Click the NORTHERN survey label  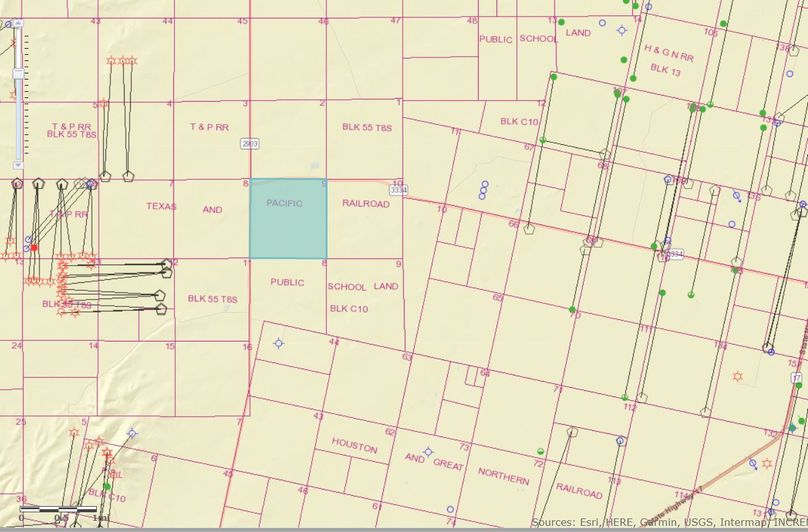coord(504,476)
